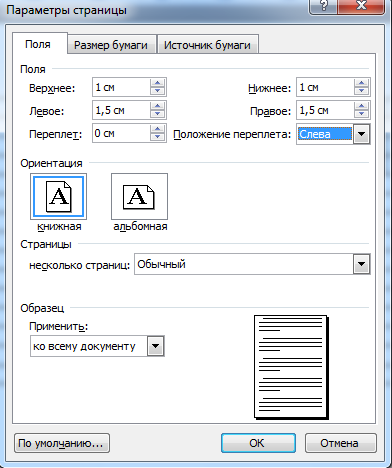Click the альбомная label text

pyautogui.click(x=140, y=227)
